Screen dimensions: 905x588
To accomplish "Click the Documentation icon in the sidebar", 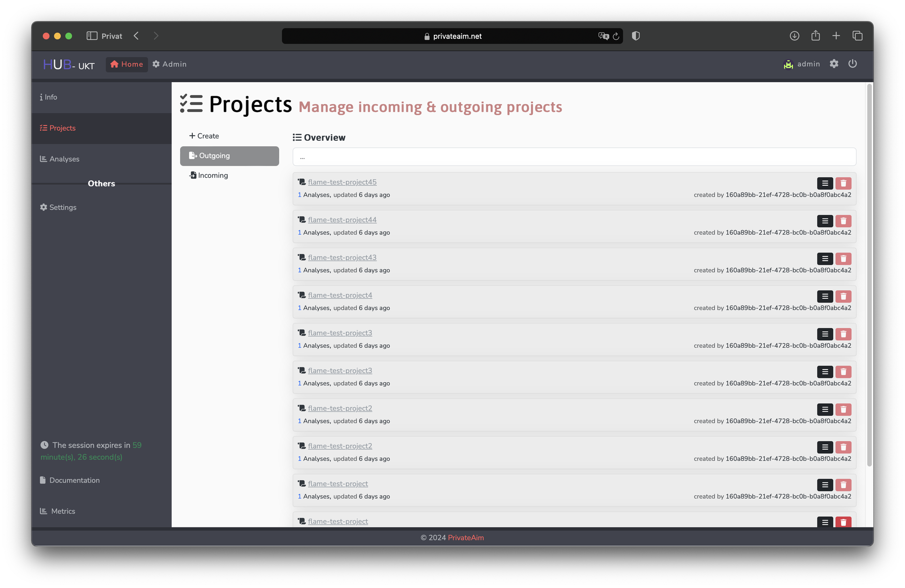I will coord(43,480).
